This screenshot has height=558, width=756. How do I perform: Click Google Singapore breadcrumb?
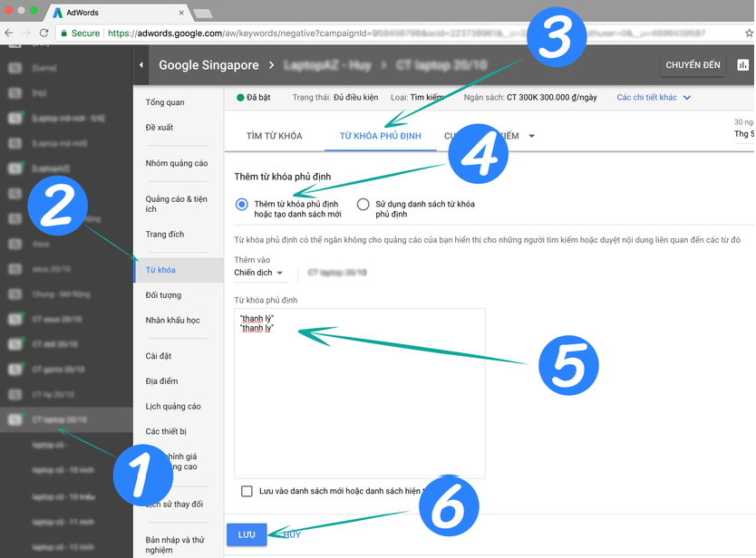(x=208, y=65)
